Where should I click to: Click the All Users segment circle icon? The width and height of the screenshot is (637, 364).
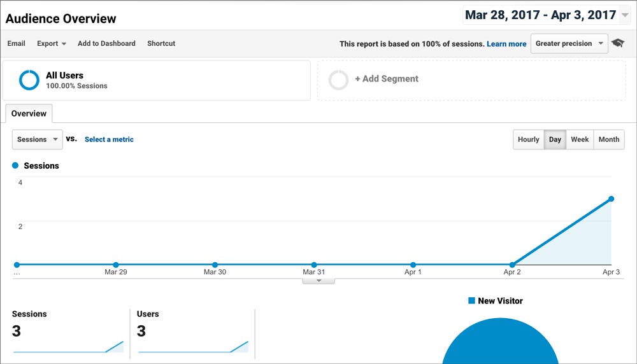(x=29, y=80)
